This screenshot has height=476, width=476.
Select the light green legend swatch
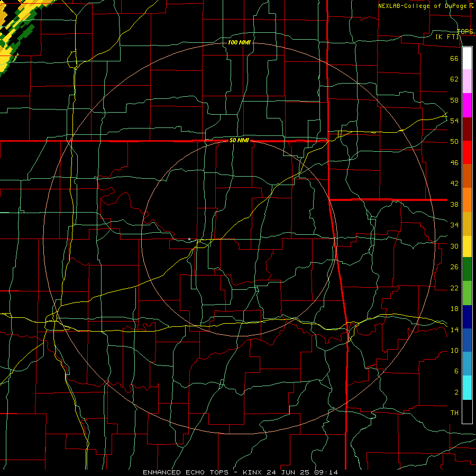pyautogui.click(x=467, y=293)
